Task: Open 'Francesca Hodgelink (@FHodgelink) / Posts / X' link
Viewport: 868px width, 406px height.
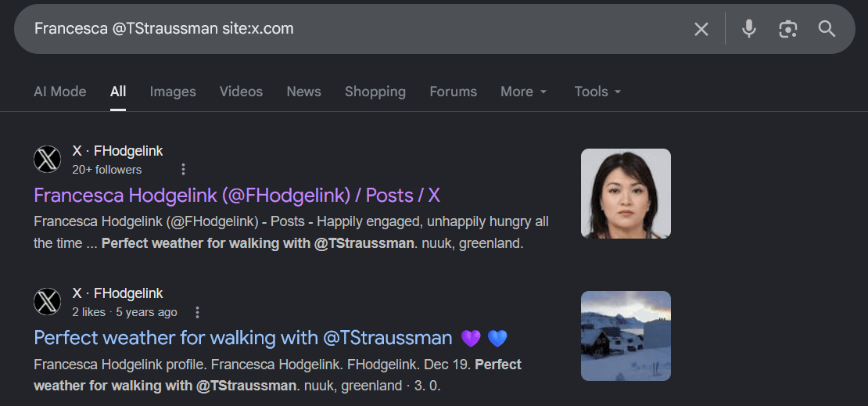Action: coord(237,195)
